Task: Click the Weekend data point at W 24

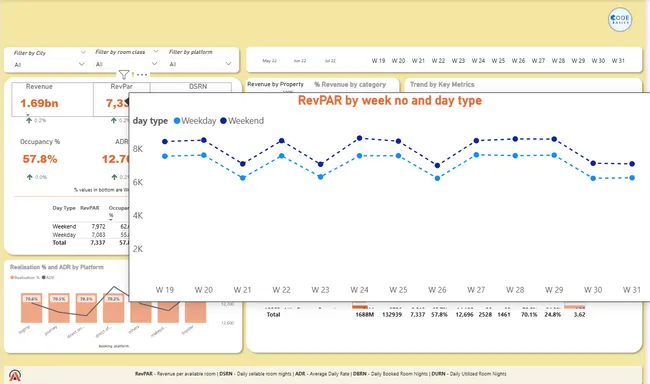Action: pos(359,138)
